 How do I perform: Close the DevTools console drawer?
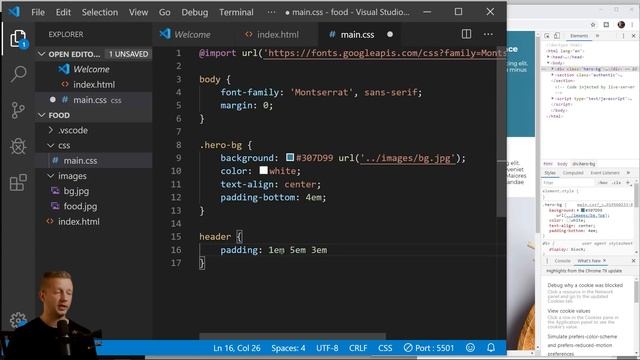633,260
